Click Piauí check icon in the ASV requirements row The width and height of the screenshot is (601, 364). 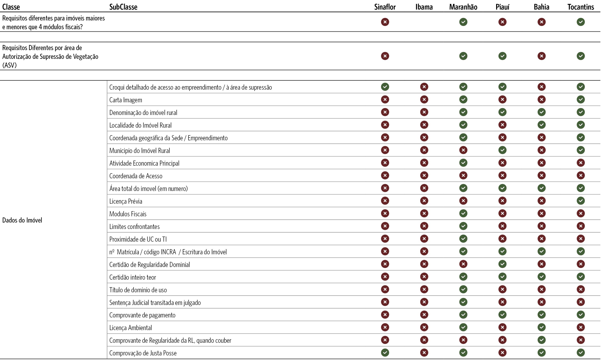[x=502, y=56]
